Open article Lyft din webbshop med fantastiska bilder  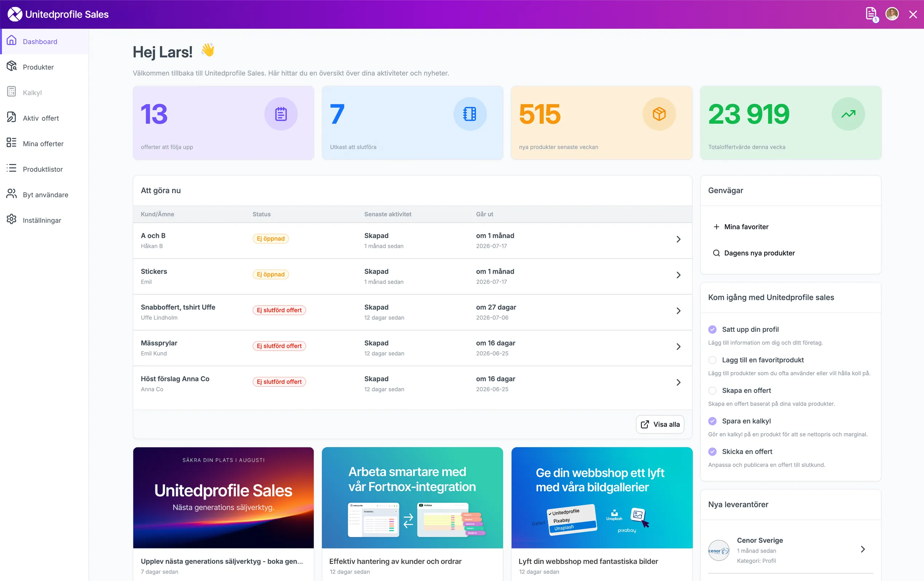point(588,561)
